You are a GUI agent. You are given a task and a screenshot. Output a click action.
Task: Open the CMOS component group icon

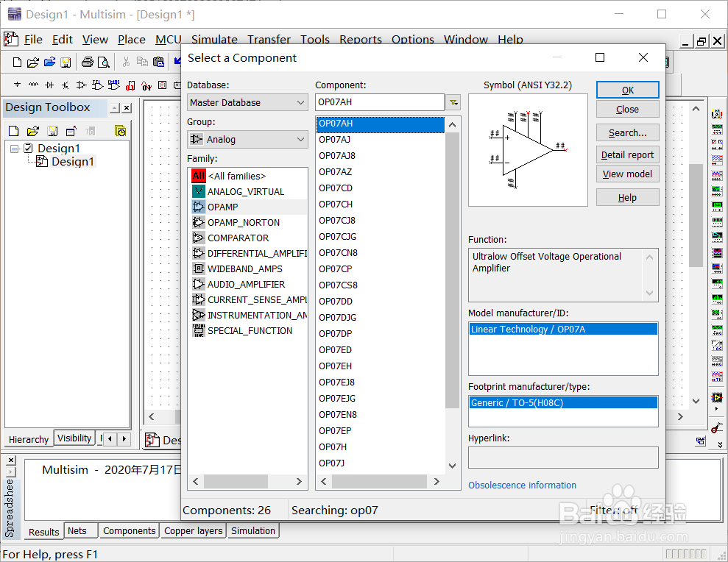pos(114,85)
